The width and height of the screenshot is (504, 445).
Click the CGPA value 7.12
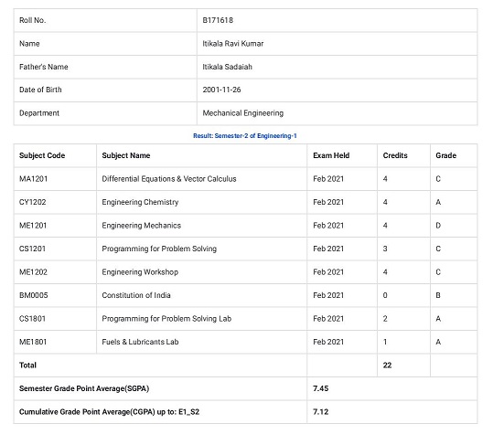tap(320, 411)
